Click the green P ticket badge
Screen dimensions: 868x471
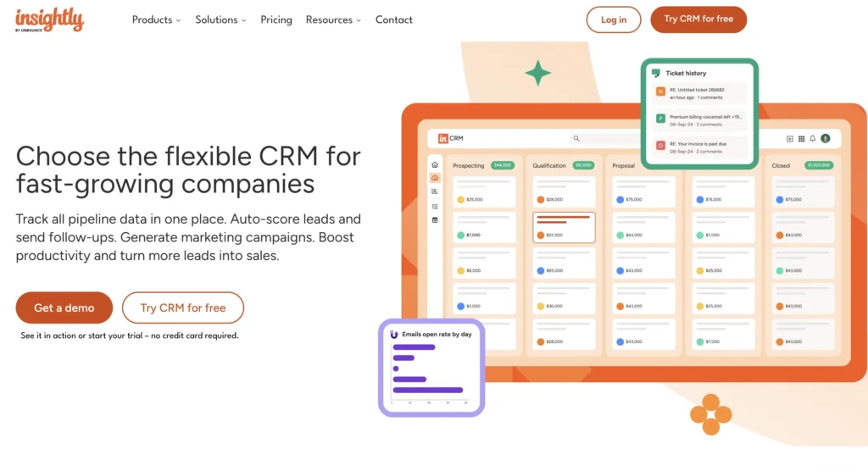tap(660, 119)
